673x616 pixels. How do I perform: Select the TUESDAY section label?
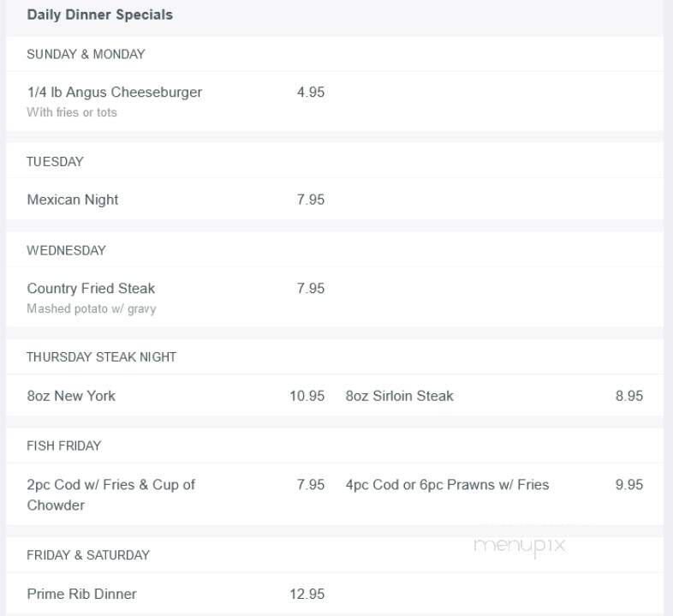point(55,162)
